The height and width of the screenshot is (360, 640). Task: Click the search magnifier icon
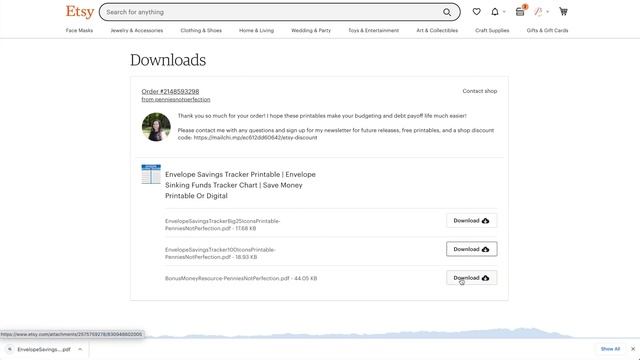pos(447,12)
